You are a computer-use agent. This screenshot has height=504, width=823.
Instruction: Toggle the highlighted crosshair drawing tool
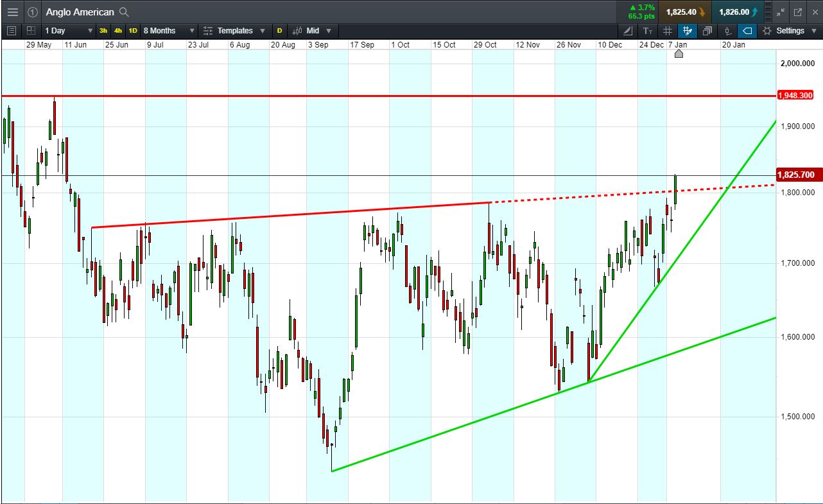[688, 31]
